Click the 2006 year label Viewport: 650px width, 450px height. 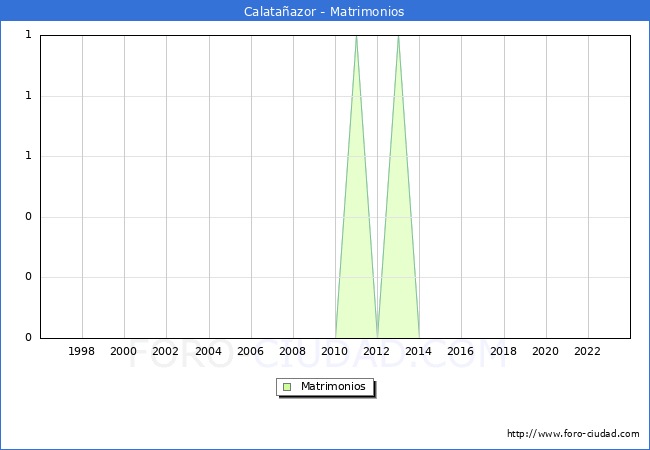point(250,352)
